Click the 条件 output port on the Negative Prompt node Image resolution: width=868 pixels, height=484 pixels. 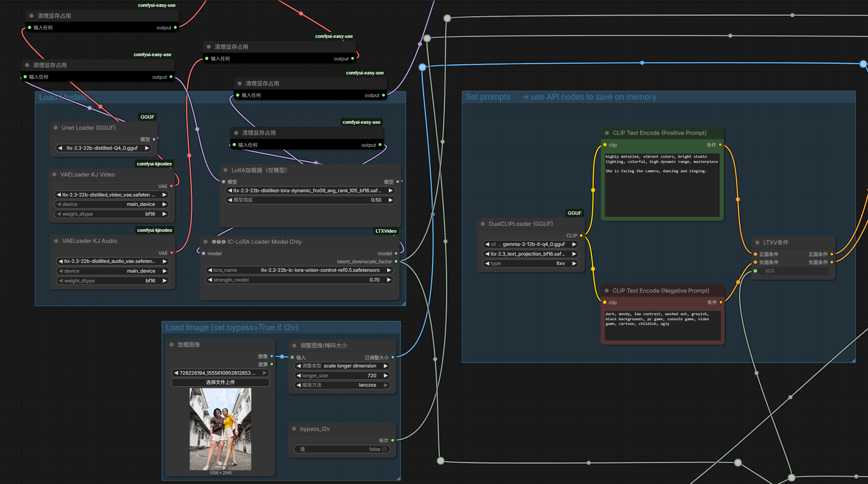tap(721, 302)
